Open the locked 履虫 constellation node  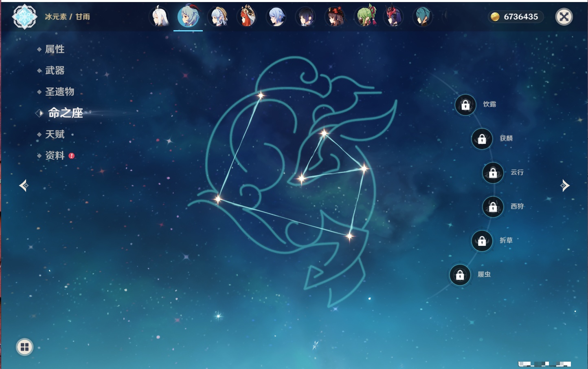[x=460, y=275]
